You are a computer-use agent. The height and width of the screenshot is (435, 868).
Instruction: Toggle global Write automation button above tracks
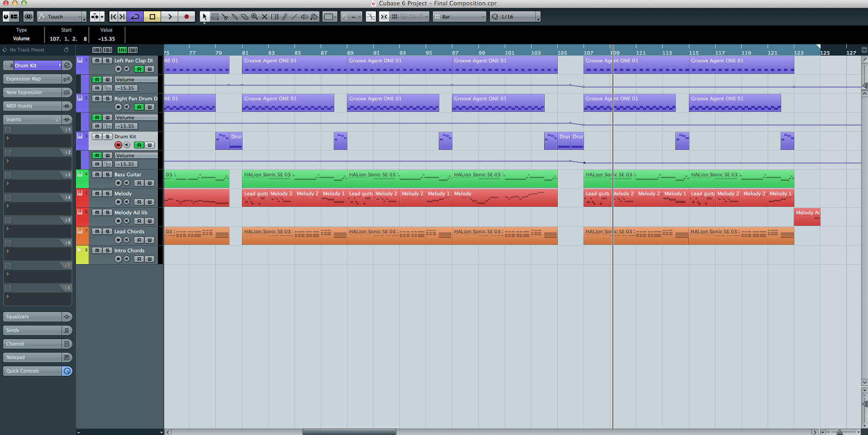pyautogui.click(x=132, y=50)
